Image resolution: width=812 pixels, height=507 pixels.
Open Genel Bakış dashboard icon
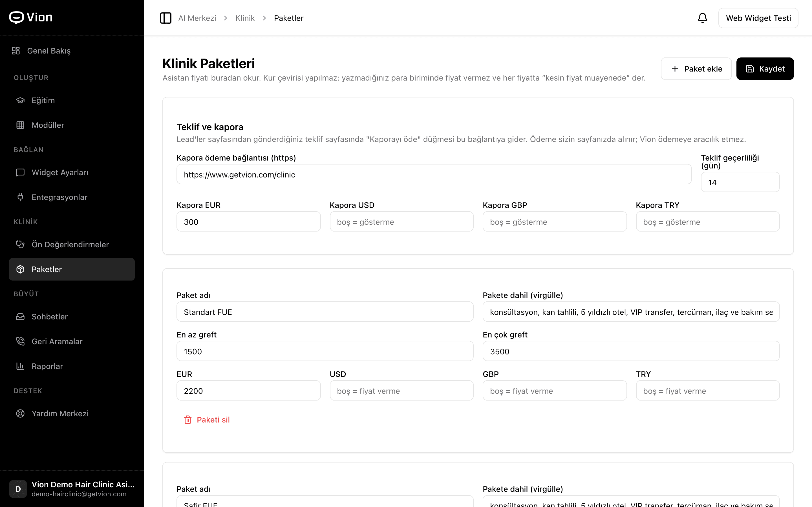coord(16,51)
